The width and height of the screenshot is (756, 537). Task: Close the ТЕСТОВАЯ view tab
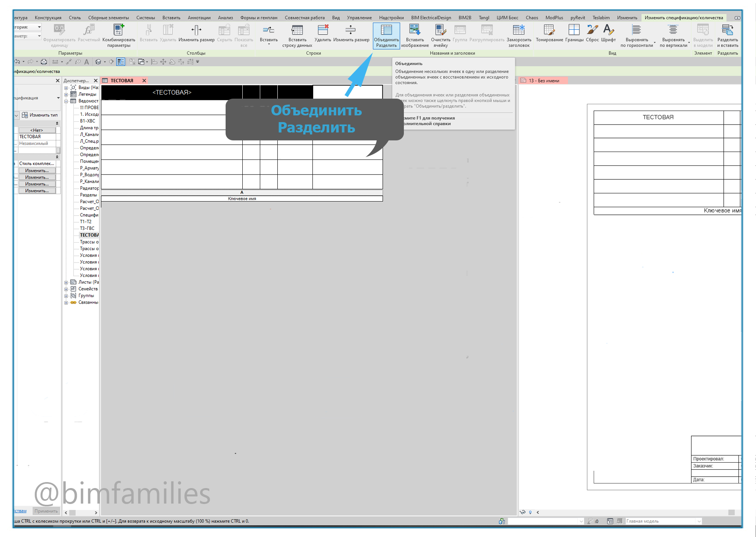pyautogui.click(x=144, y=81)
